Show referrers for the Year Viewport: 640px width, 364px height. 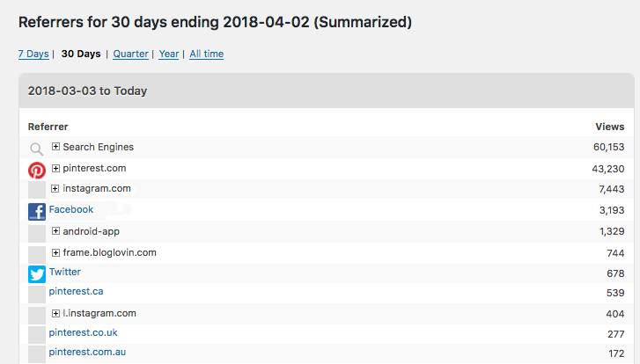click(169, 54)
